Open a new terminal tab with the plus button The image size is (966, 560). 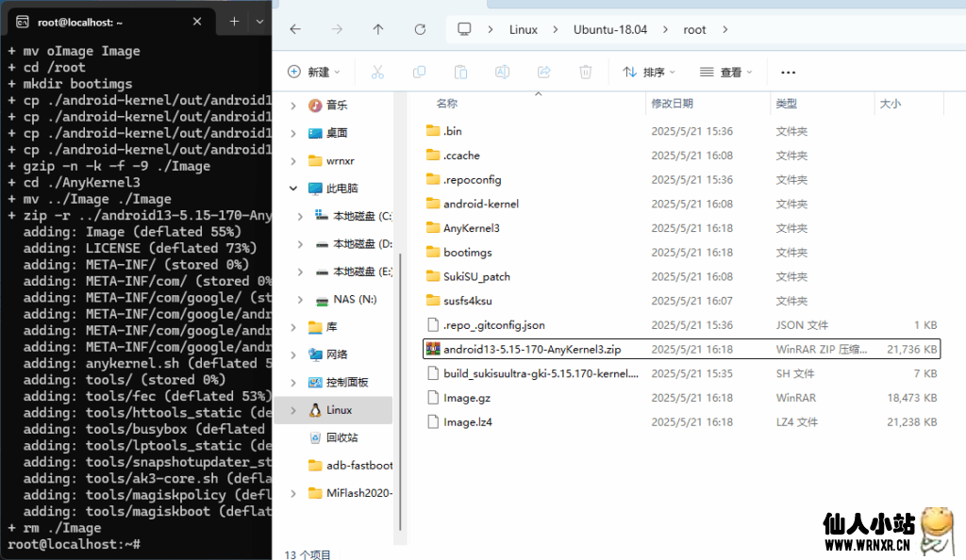pos(234,22)
